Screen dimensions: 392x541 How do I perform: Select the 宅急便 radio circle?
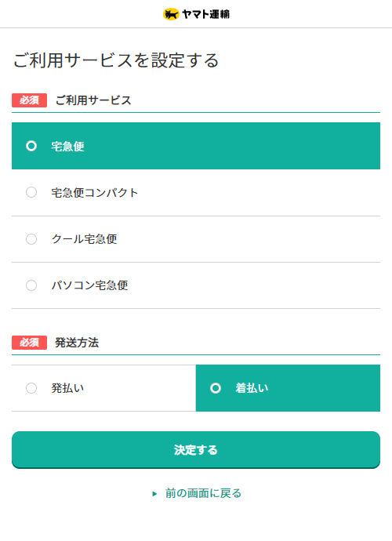pyautogui.click(x=31, y=146)
